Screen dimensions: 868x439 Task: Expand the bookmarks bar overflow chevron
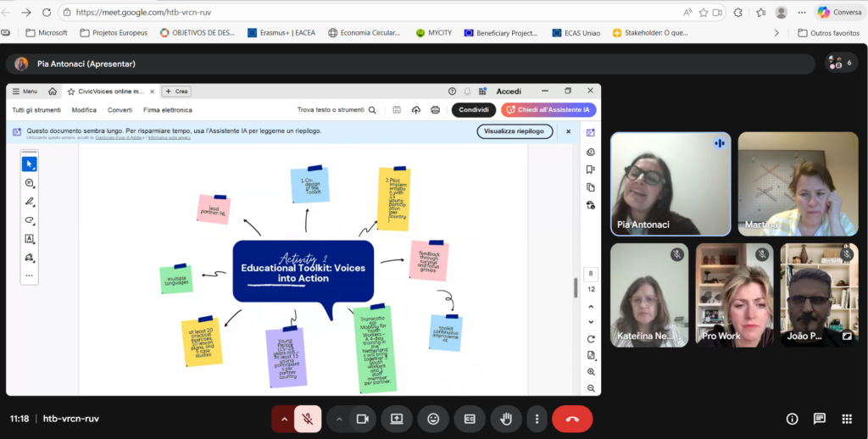[776, 33]
